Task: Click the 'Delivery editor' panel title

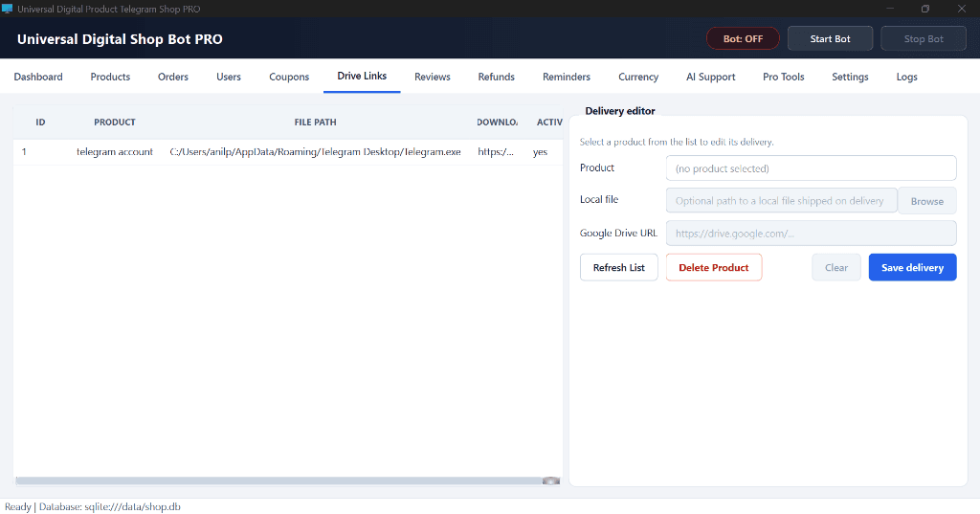Action: [x=620, y=111]
